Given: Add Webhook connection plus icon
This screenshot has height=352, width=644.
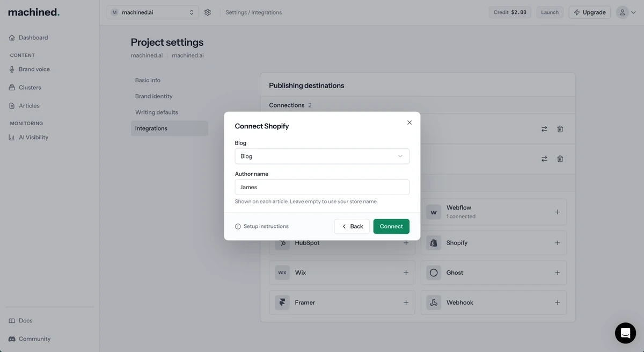Looking at the screenshot, I should pos(557,303).
